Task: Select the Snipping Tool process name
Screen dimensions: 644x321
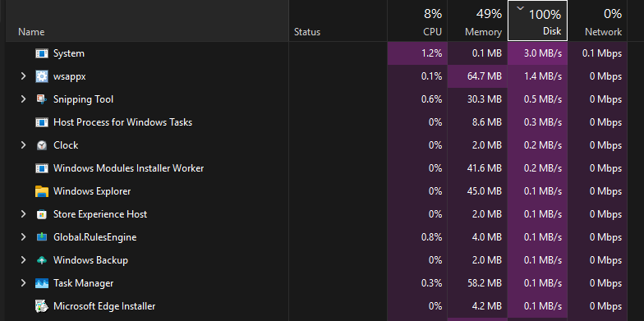Action: click(84, 100)
